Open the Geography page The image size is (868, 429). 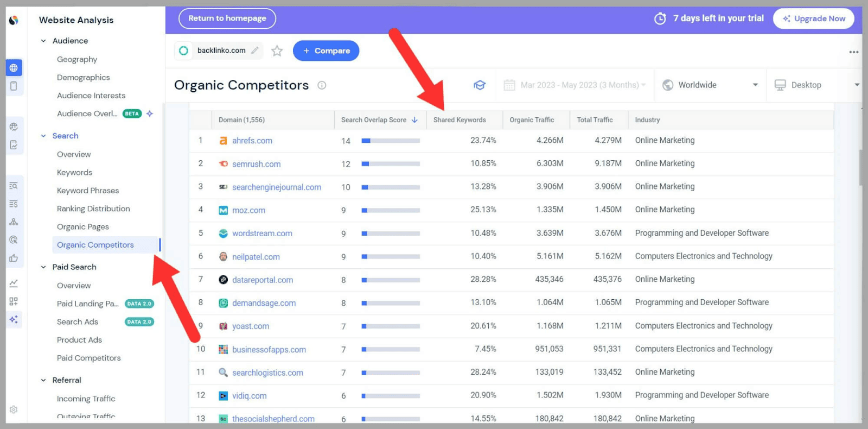tap(77, 59)
